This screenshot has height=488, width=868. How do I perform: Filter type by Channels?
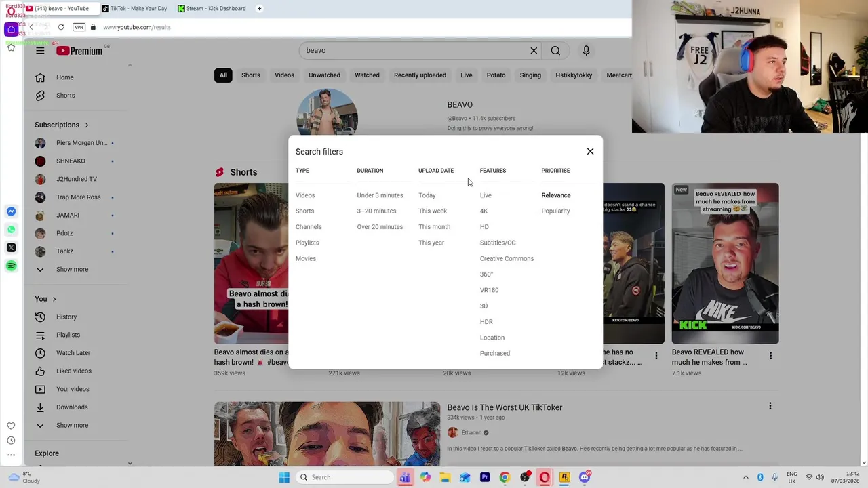tap(309, 227)
